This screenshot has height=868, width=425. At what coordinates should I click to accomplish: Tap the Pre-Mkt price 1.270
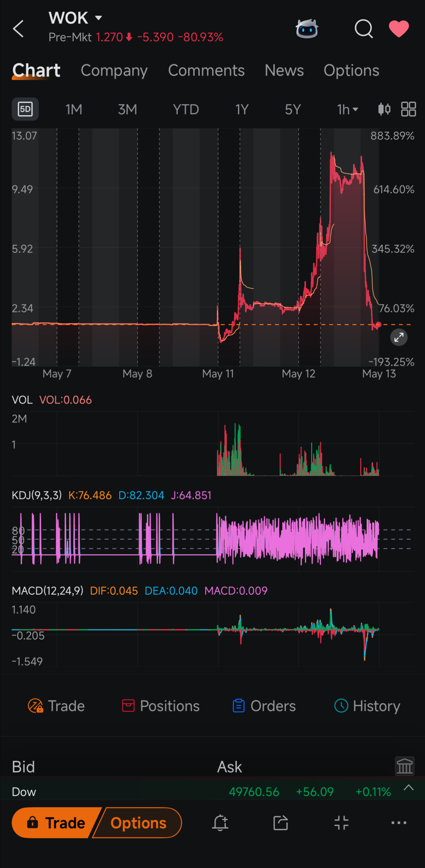(x=109, y=37)
